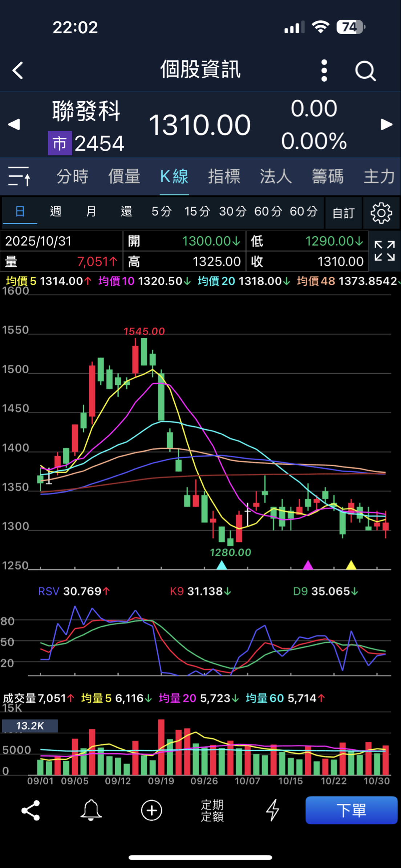Switch to the 法人 tab
Image resolution: width=401 pixels, height=868 pixels.
(x=276, y=176)
